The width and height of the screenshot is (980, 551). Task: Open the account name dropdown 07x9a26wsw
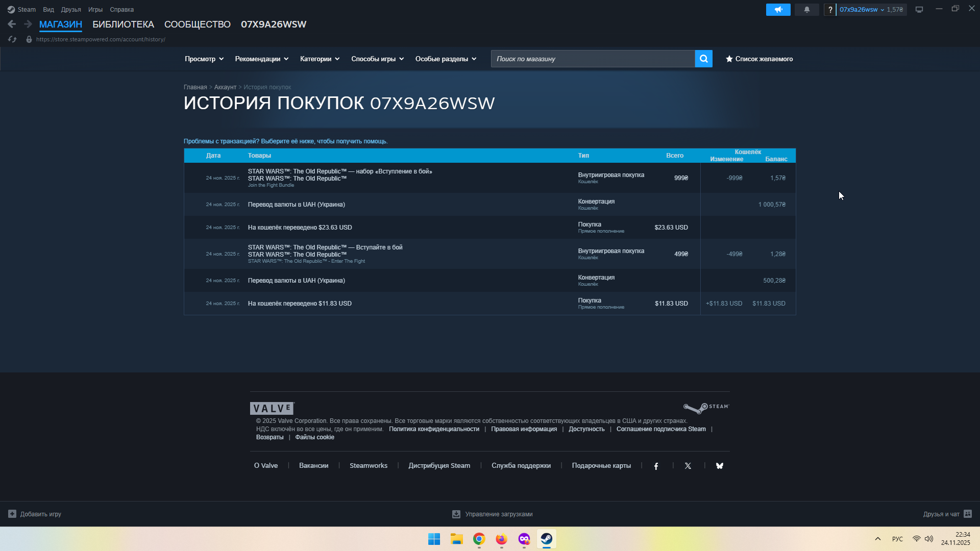click(862, 10)
